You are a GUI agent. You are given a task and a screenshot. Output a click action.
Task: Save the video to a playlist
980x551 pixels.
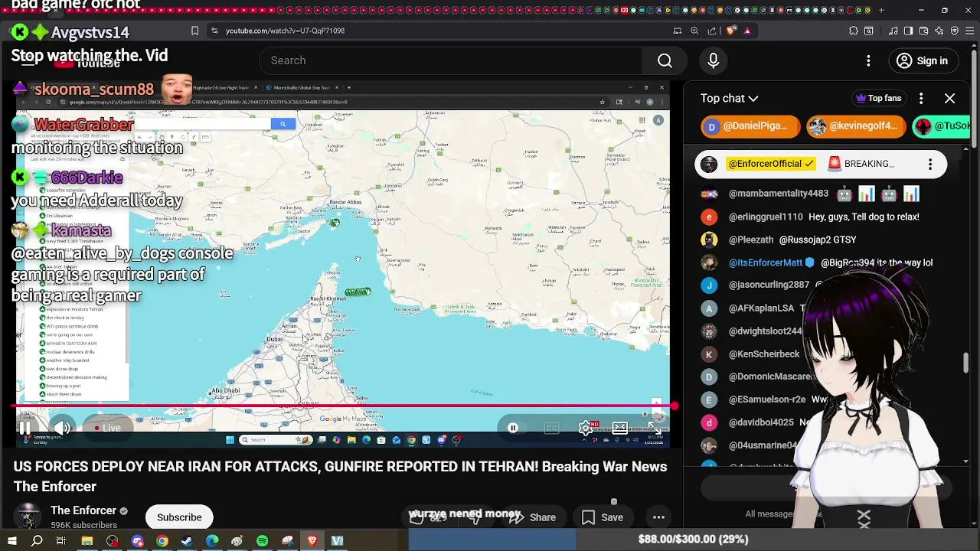pos(603,517)
